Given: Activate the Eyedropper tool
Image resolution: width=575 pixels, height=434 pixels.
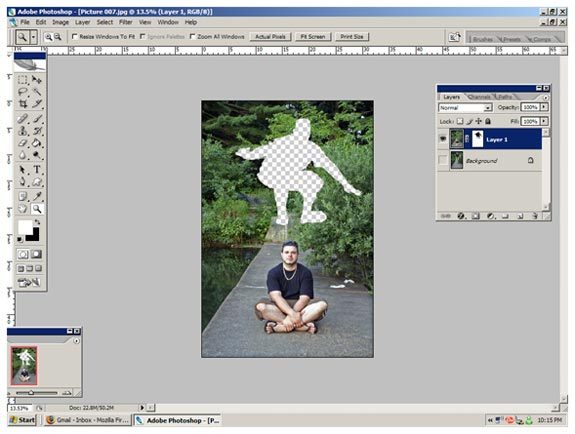Looking at the screenshot, I should pyautogui.click(x=37, y=196).
